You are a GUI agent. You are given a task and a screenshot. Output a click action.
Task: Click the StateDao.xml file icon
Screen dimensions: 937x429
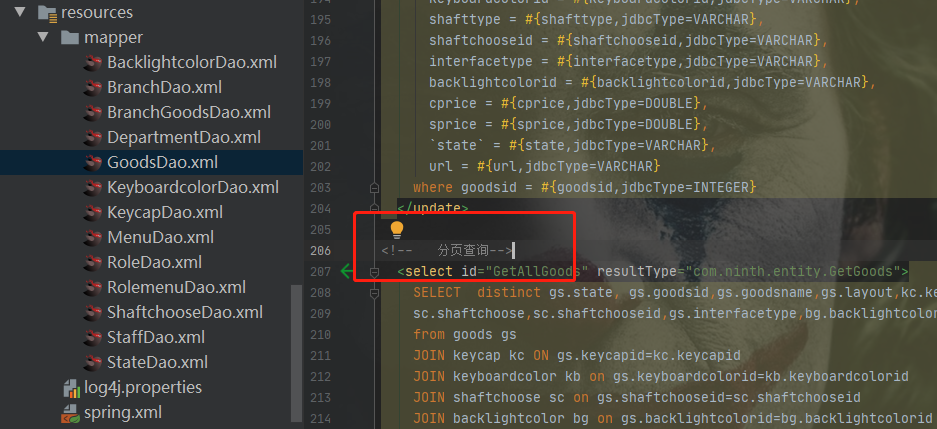coord(92,363)
